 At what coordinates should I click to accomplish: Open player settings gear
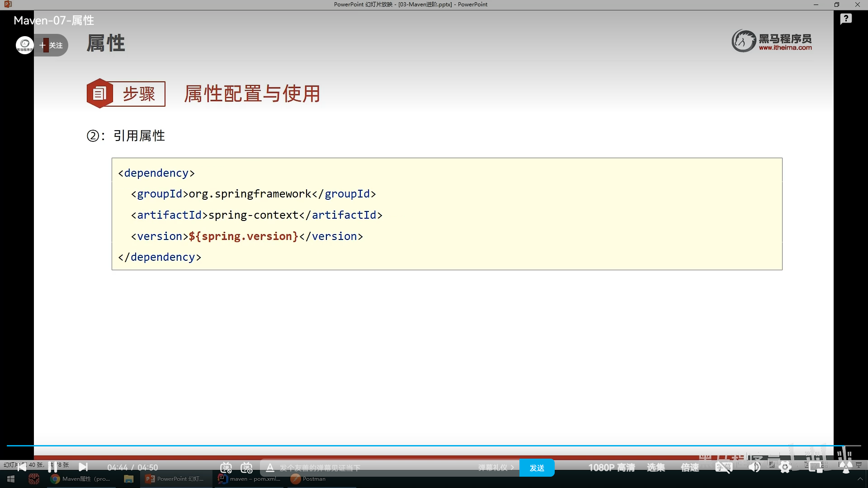pos(785,468)
